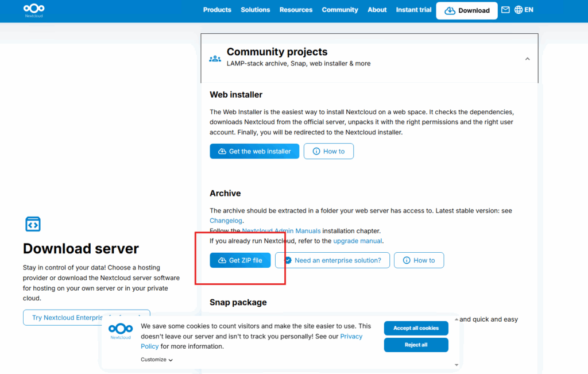This screenshot has height=374, width=588.
Task: Open the Products menu
Action: [x=217, y=10]
